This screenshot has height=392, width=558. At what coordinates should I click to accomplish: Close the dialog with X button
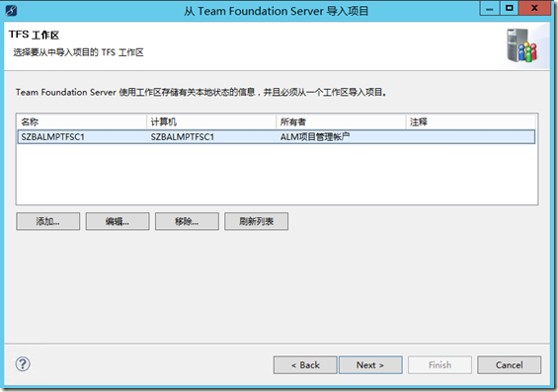click(x=534, y=9)
